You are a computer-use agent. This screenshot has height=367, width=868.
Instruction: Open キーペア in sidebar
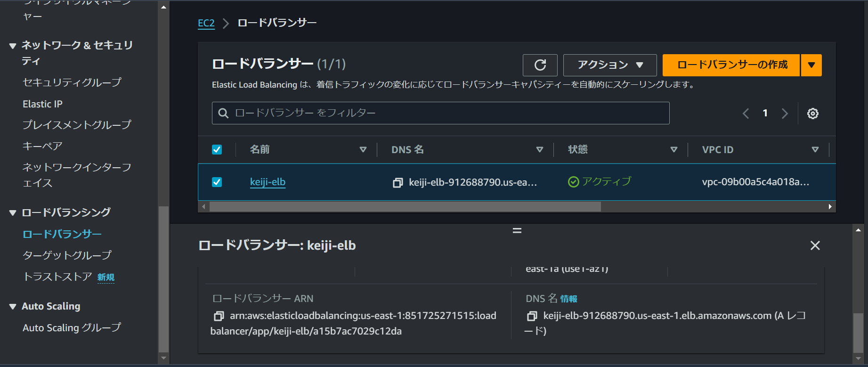coord(42,146)
